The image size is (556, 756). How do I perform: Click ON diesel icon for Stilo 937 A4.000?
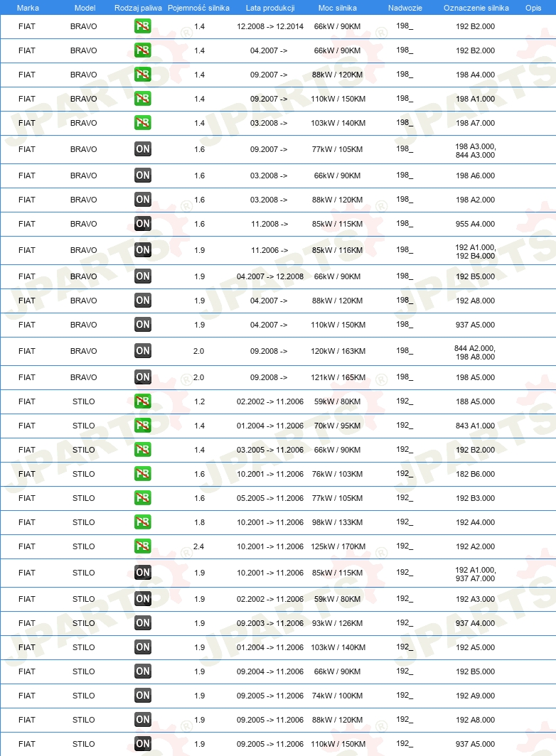pyautogui.click(x=142, y=623)
